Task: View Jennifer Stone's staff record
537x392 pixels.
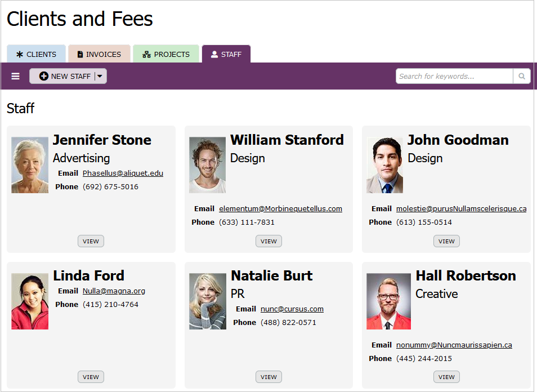Action: click(x=91, y=241)
